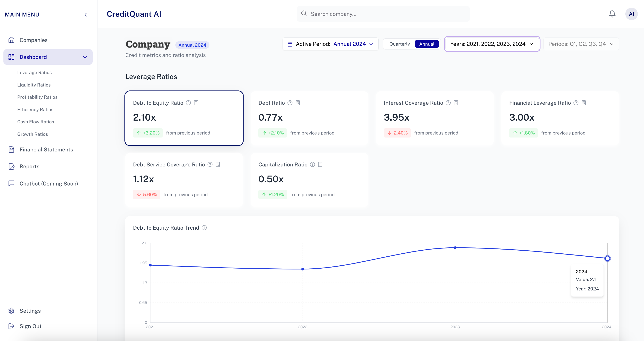Screen dimensions: 644x341
Task: Open Chatbot via its speech bubble icon
Action: 12,183
